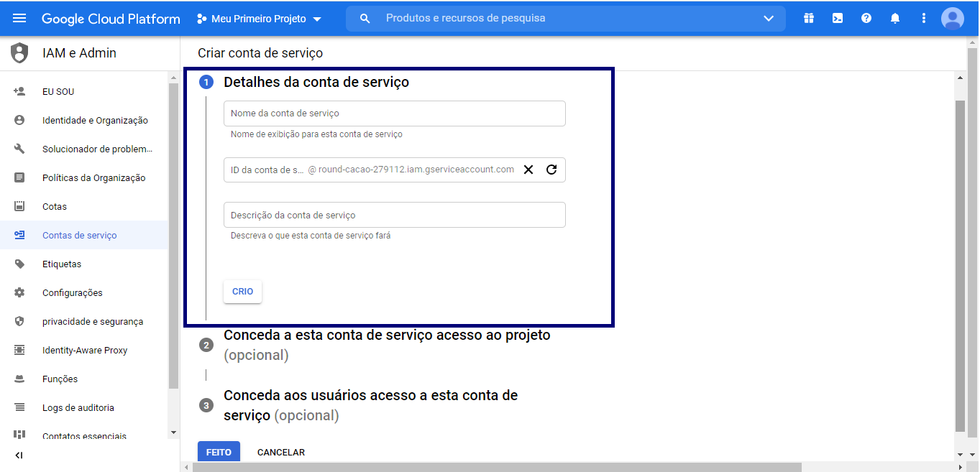Click the document icon for Políticas da Organização
Screen dimensions: 980x472
click(x=19, y=177)
